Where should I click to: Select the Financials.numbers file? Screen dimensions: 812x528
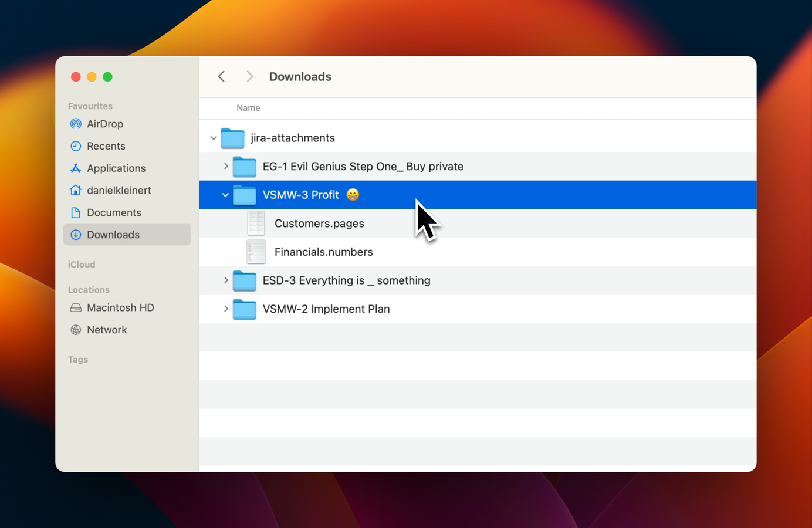click(x=323, y=252)
